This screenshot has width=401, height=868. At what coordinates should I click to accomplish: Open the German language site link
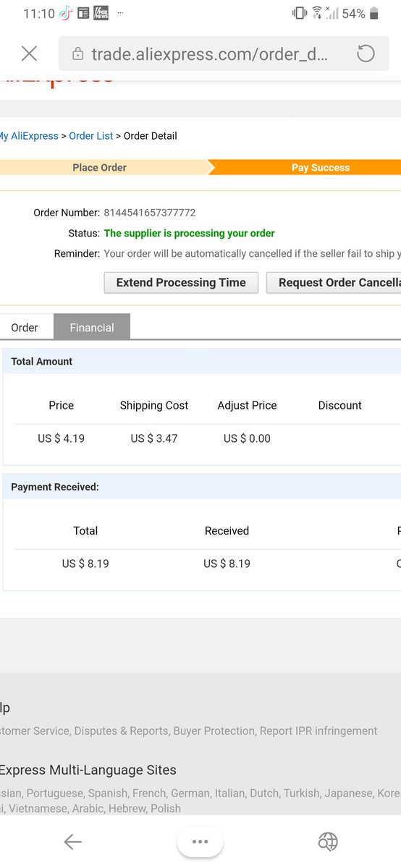(x=192, y=793)
